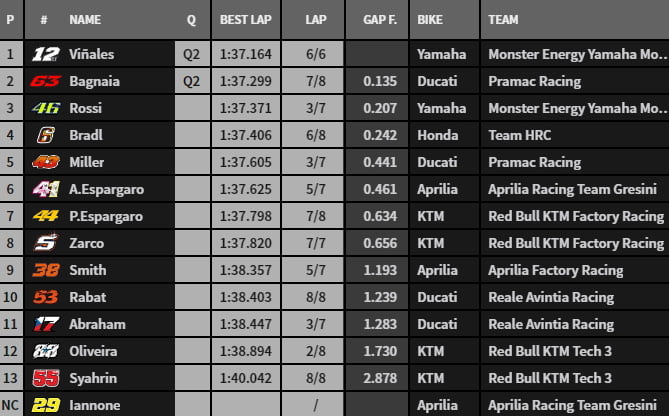The height and width of the screenshot is (416, 669).
Task: Click Syahrin's red 55 number icon
Action: 45,378
